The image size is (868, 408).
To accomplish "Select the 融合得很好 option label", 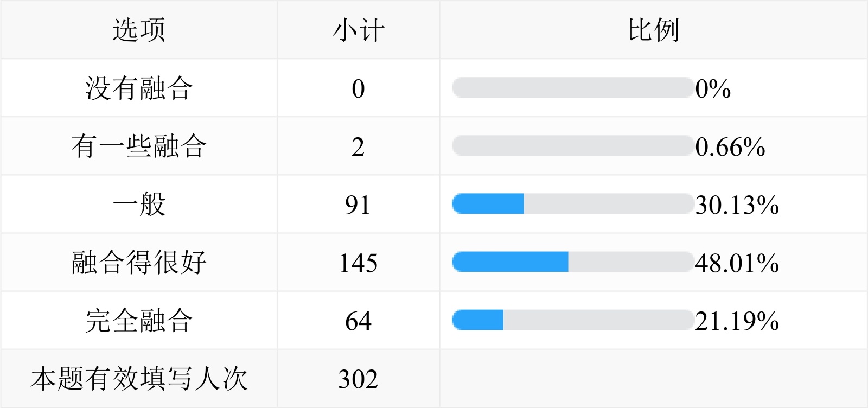I will 139,263.
